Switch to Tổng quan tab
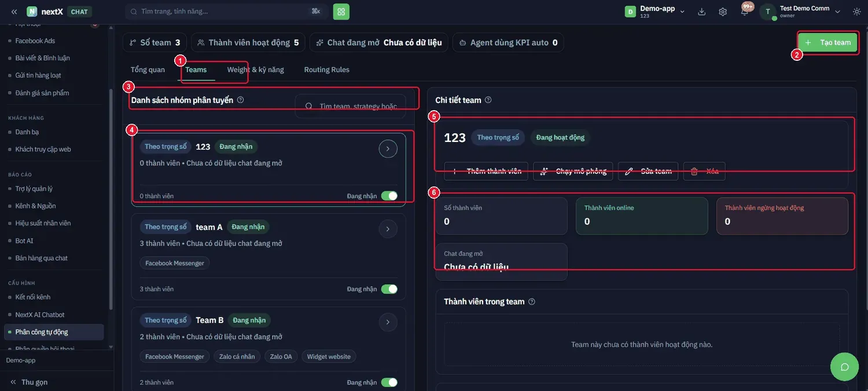The height and width of the screenshot is (391, 868). pyautogui.click(x=148, y=70)
